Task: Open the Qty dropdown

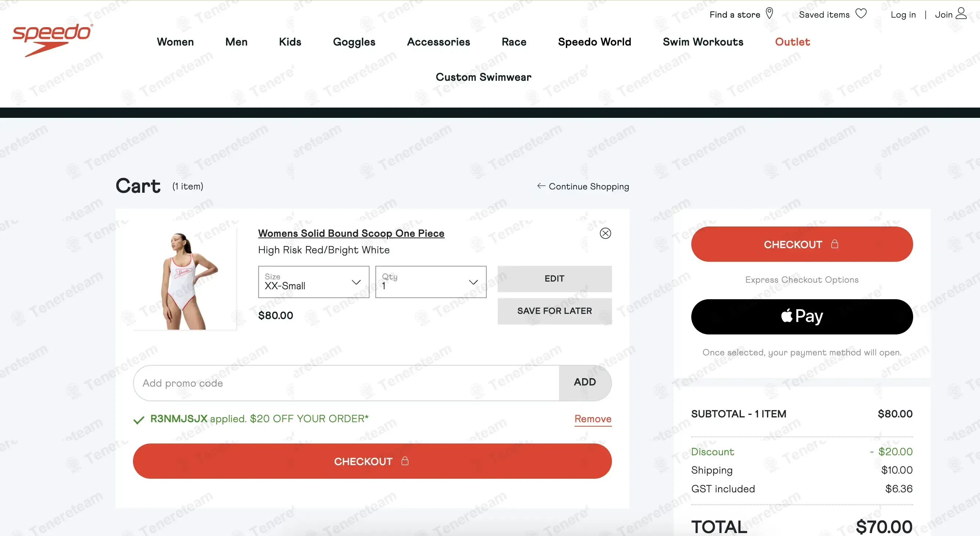Action: [430, 282]
